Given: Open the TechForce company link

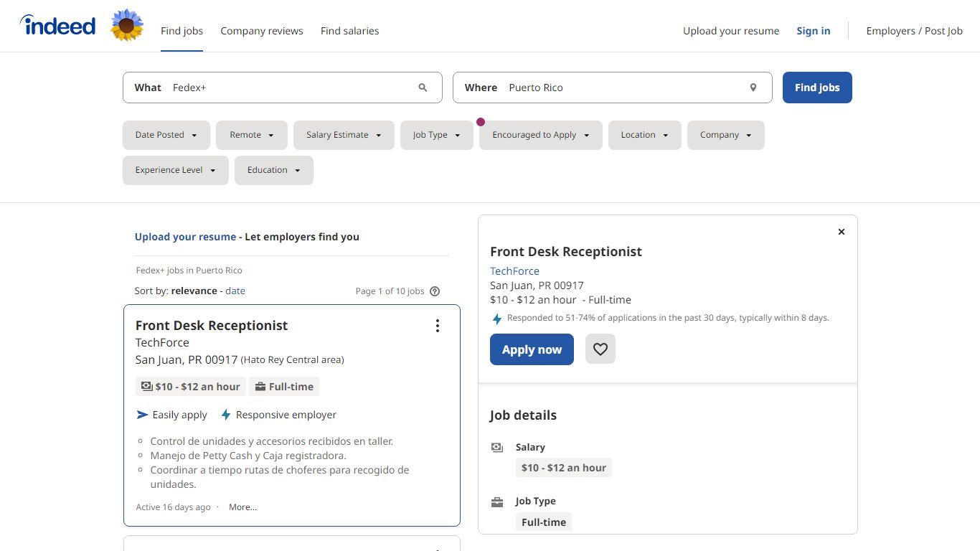Looking at the screenshot, I should tap(514, 271).
